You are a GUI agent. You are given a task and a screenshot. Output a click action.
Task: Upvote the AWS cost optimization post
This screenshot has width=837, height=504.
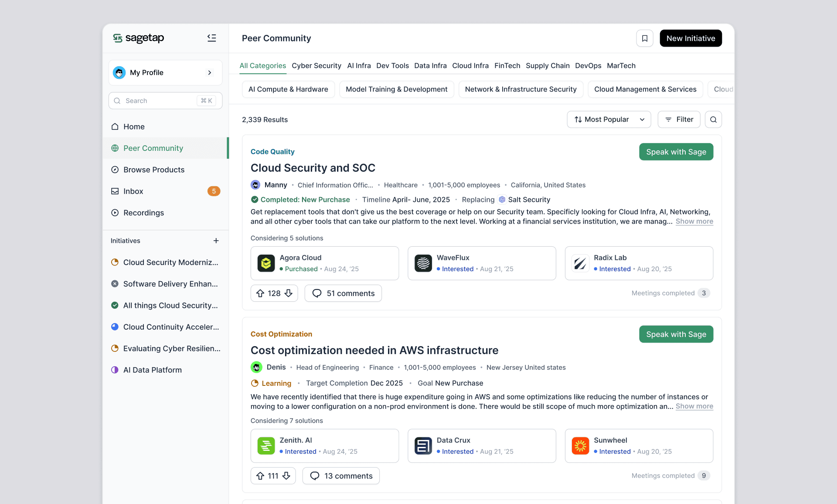coord(260,476)
